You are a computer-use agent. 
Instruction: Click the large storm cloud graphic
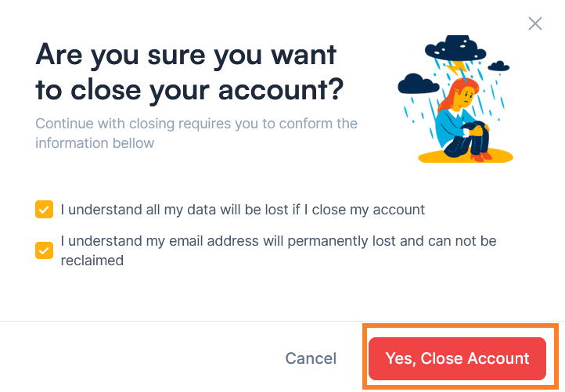[455, 48]
